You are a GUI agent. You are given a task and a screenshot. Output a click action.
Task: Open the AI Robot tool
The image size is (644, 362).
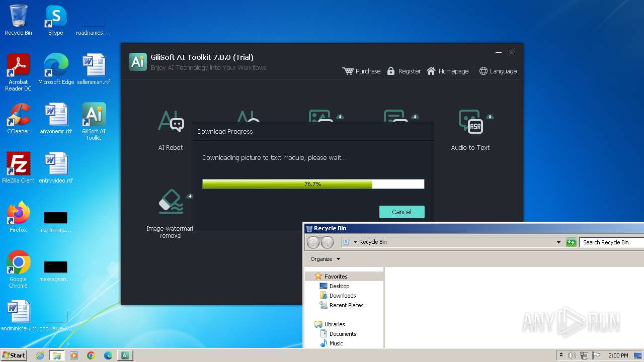[x=171, y=130]
